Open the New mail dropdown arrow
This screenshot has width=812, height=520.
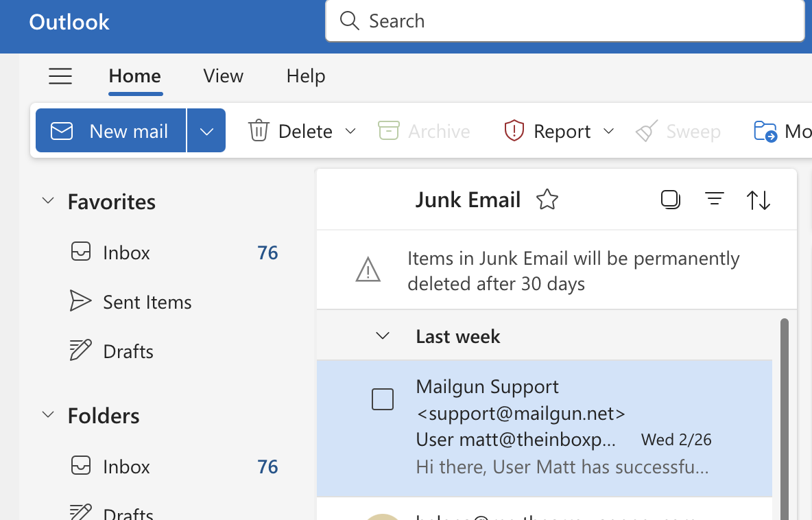tap(206, 130)
